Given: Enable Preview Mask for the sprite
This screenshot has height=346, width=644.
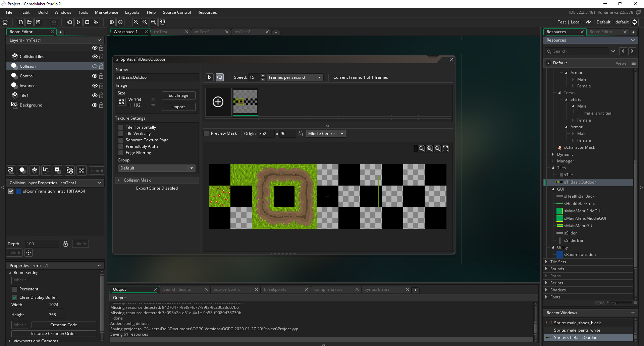Looking at the screenshot, I should pos(206,133).
